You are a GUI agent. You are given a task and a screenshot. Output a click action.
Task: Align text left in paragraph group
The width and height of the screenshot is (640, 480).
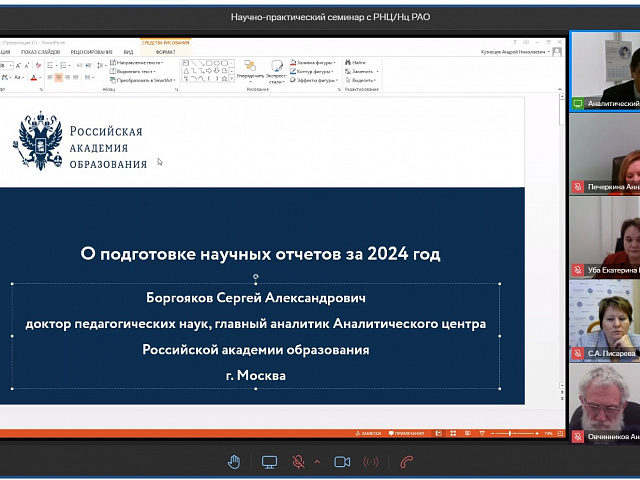[x=50, y=77]
